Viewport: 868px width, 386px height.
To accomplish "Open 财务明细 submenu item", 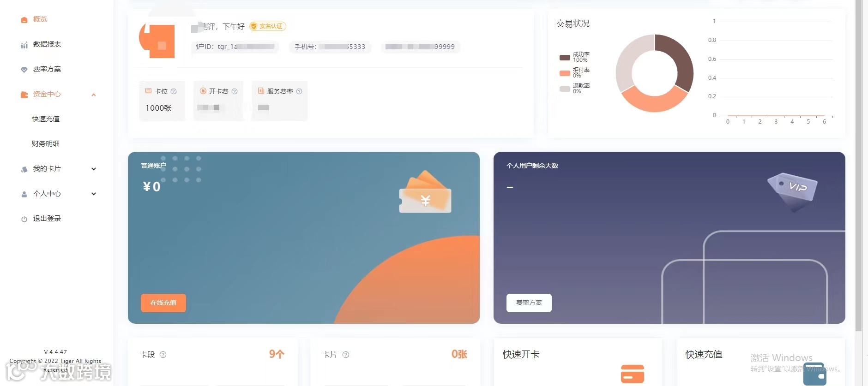I will pyautogui.click(x=46, y=144).
